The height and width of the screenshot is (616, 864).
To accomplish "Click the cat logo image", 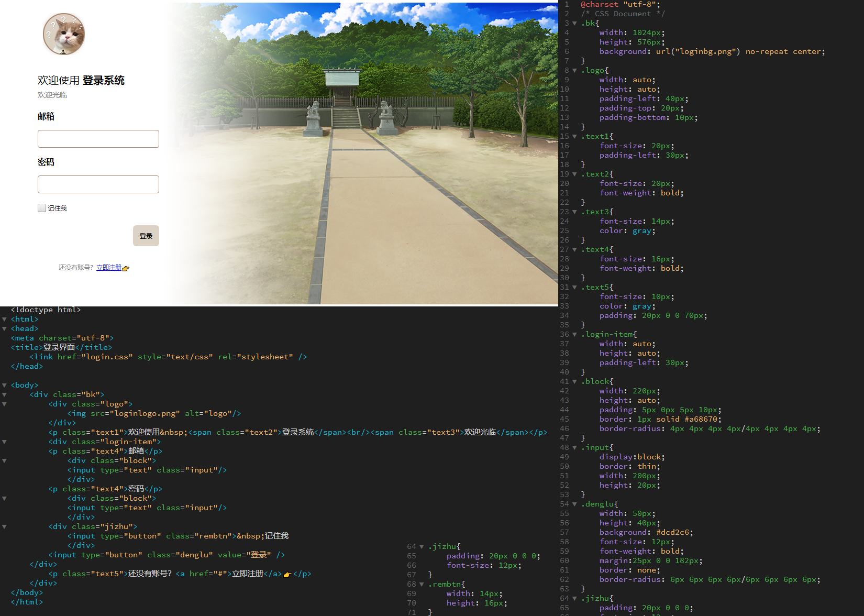I will point(64,35).
